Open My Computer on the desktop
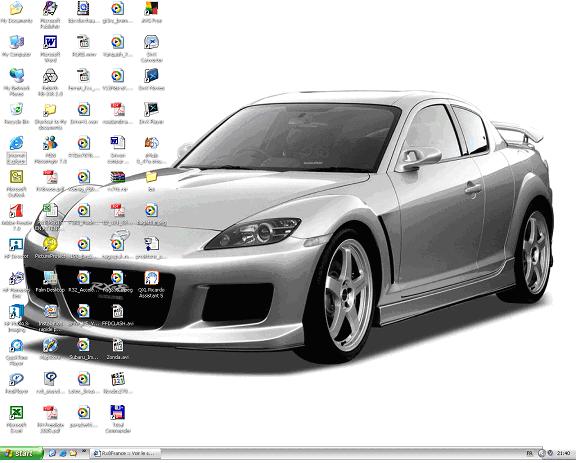The width and height of the screenshot is (578, 463). 16,42
